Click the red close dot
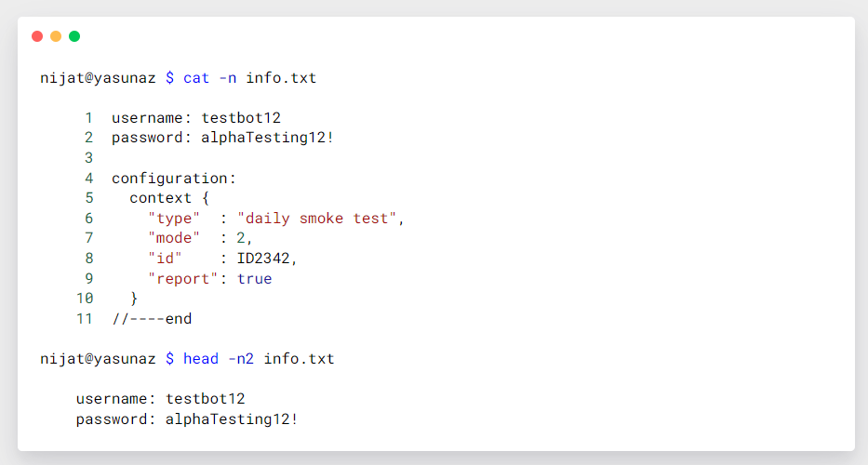Image resolution: width=868 pixels, height=465 pixels. tap(37, 36)
